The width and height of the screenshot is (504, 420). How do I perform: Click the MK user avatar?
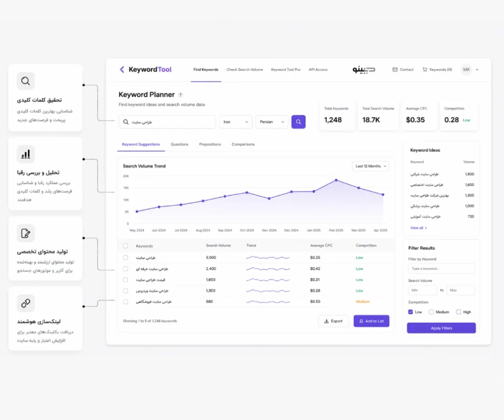(467, 69)
